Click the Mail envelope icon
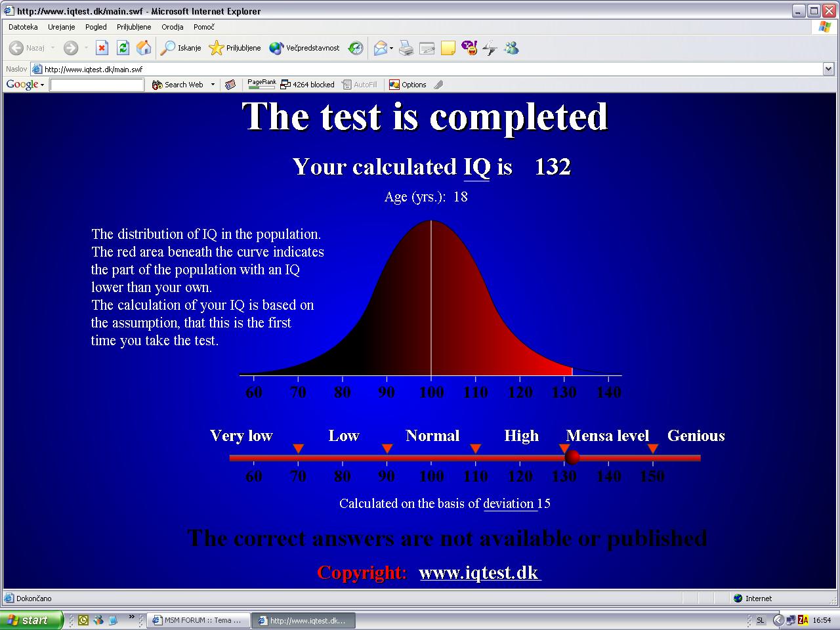The height and width of the screenshot is (630, 840). 381,48
